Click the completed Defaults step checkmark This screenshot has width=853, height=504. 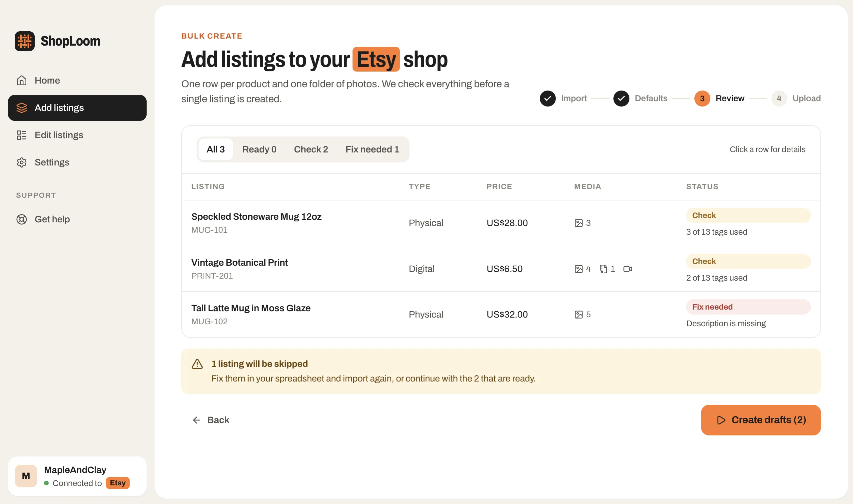(x=621, y=99)
